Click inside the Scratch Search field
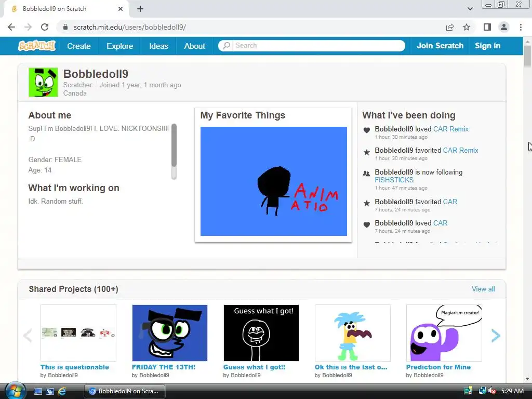532x399 pixels. point(312,46)
